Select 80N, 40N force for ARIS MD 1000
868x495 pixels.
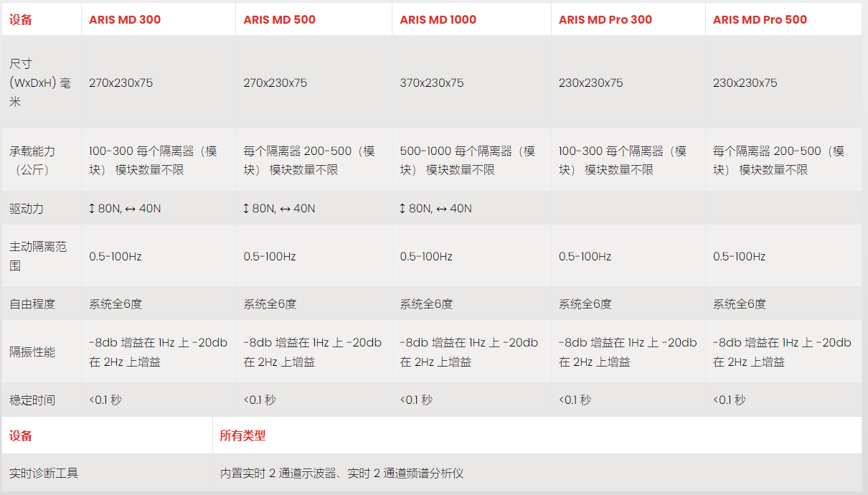[436, 208]
